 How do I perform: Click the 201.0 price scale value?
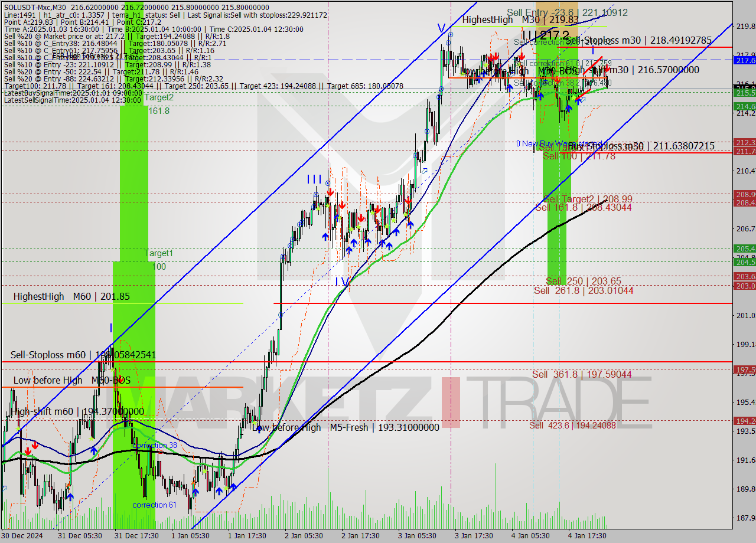[x=745, y=316]
